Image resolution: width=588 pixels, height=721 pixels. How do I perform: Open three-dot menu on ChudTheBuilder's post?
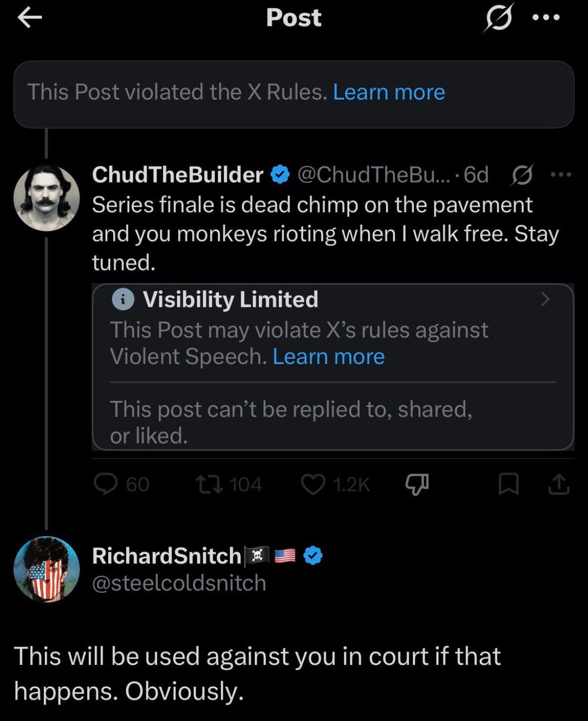(561, 175)
